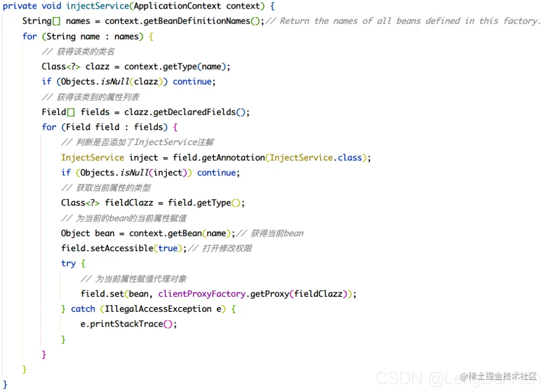Click the 'for (String name : names)' loop line
Image resolution: width=548 pixels, height=392 pixels.
click(88, 37)
